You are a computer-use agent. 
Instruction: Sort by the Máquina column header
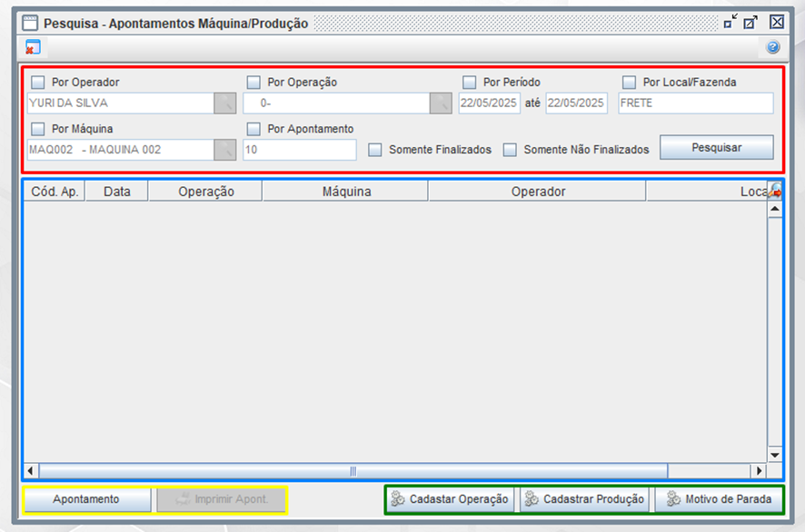[345, 192]
